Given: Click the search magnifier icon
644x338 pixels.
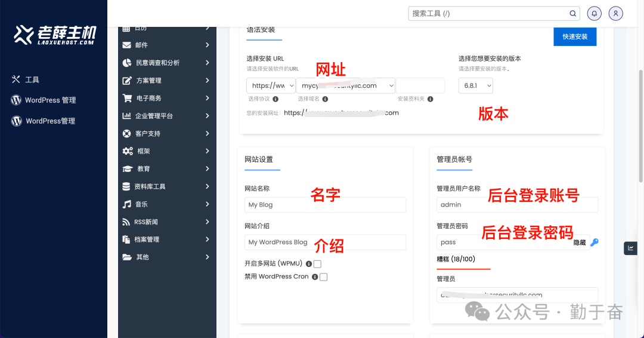Looking at the screenshot, I should tap(572, 13).
